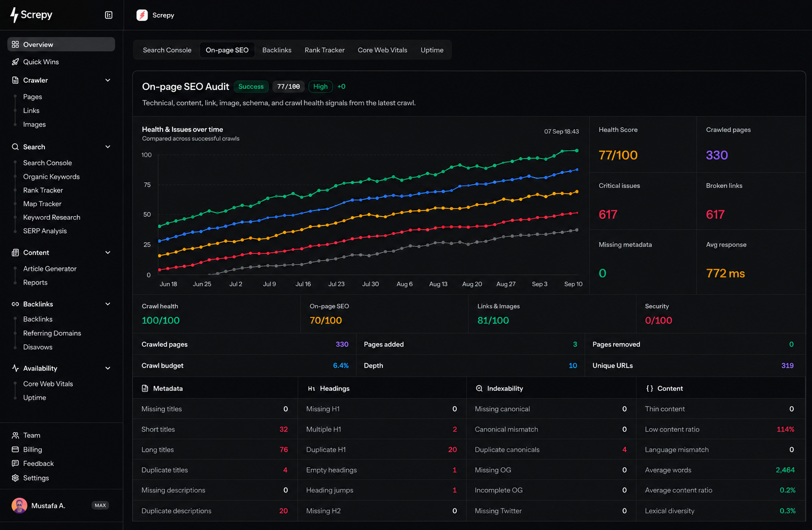Image resolution: width=812 pixels, height=530 pixels.
Task: Click the Search magnifier icon in sidebar
Action: point(15,147)
